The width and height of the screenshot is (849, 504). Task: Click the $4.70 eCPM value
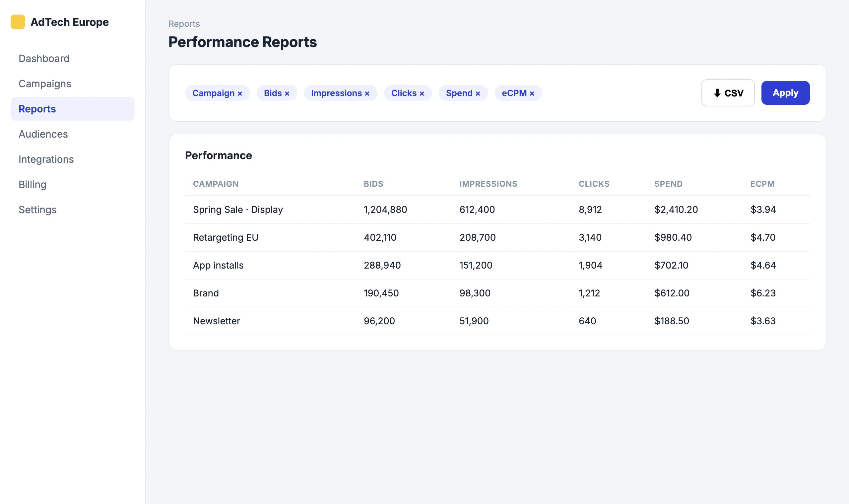coord(763,237)
